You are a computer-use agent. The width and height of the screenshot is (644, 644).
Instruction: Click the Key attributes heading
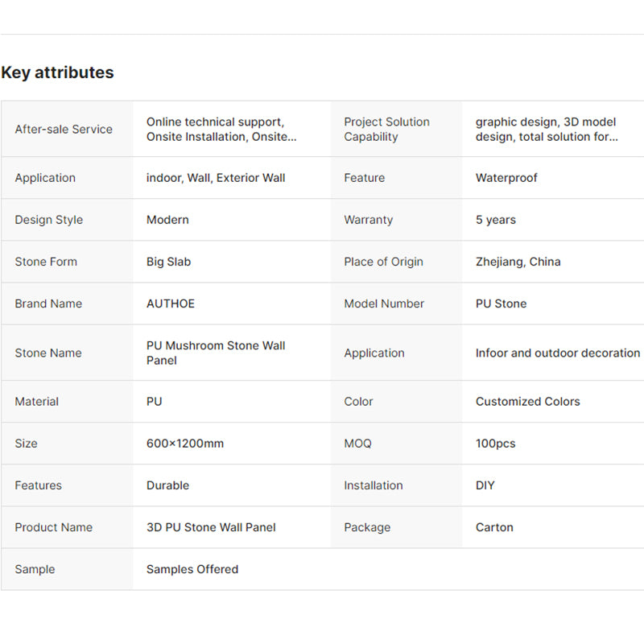[x=57, y=72]
